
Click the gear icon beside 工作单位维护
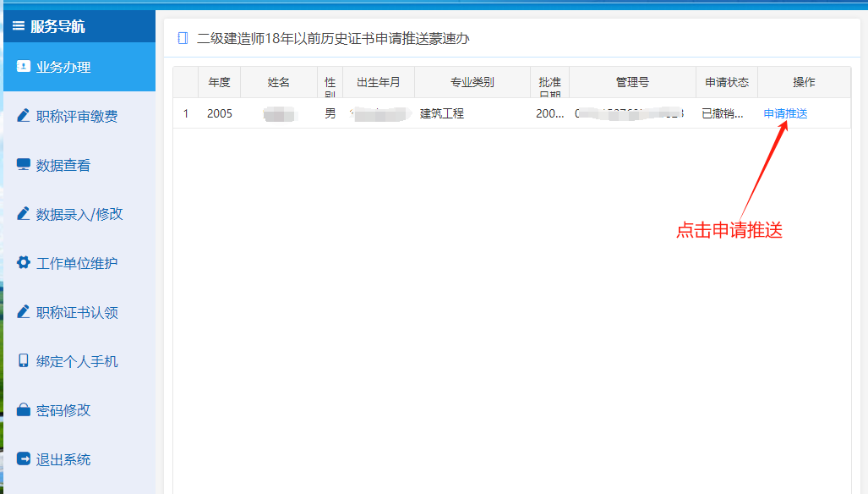24,263
